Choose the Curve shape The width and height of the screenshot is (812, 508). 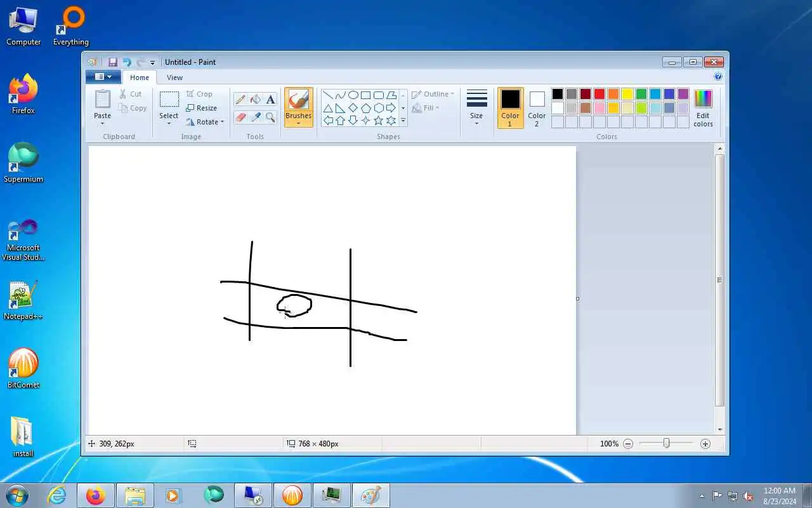[x=341, y=95]
